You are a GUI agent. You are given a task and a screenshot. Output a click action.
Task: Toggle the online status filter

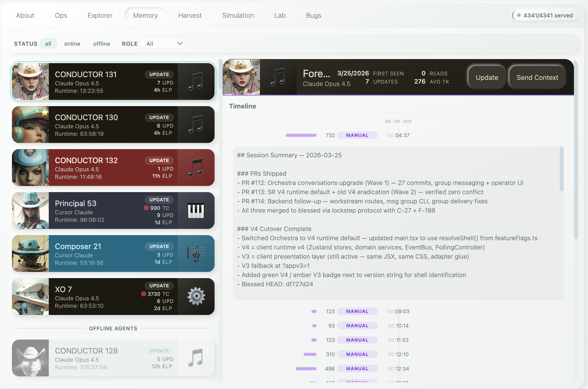tap(72, 44)
